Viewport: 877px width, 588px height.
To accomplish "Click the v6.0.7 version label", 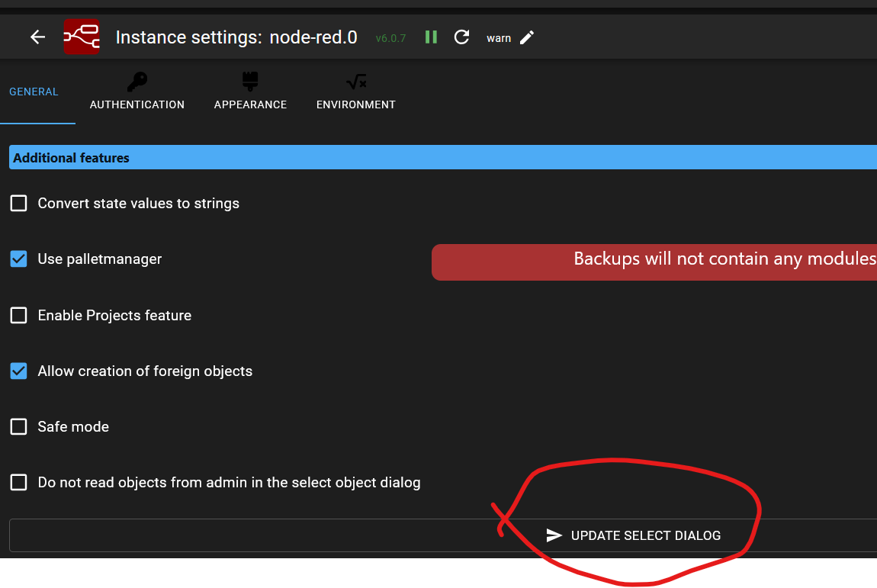I will pyautogui.click(x=390, y=38).
